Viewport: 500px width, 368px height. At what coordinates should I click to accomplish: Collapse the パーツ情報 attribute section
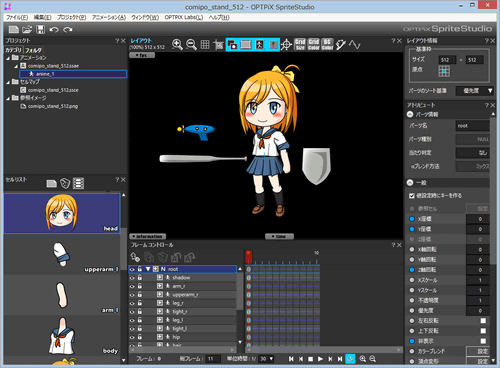410,114
